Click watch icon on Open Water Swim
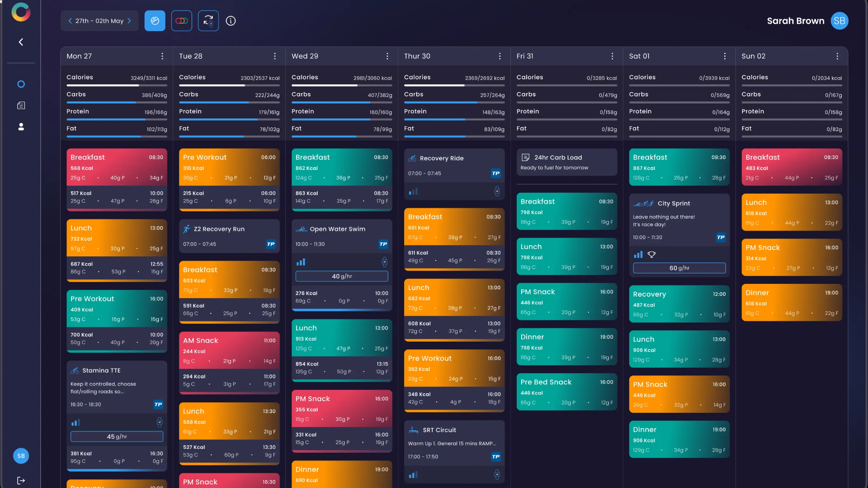868x488 pixels. pyautogui.click(x=384, y=262)
